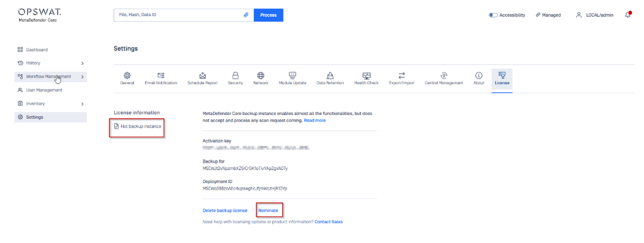644x243 pixels.
Task: Switch to the Security tab label
Action: pos(235,83)
